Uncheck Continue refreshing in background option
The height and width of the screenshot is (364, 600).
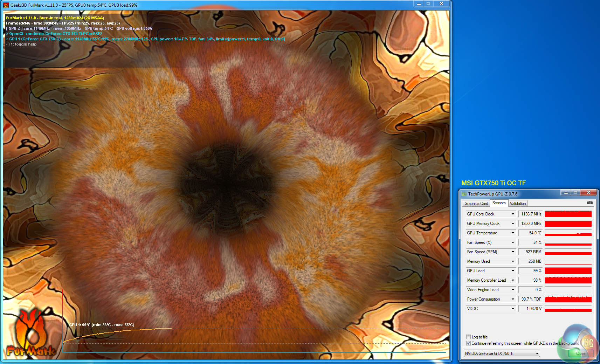pos(468,343)
